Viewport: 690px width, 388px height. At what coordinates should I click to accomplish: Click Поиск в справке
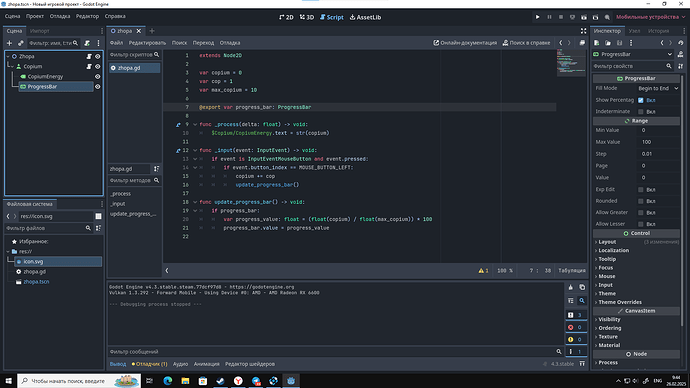click(526, 43)
